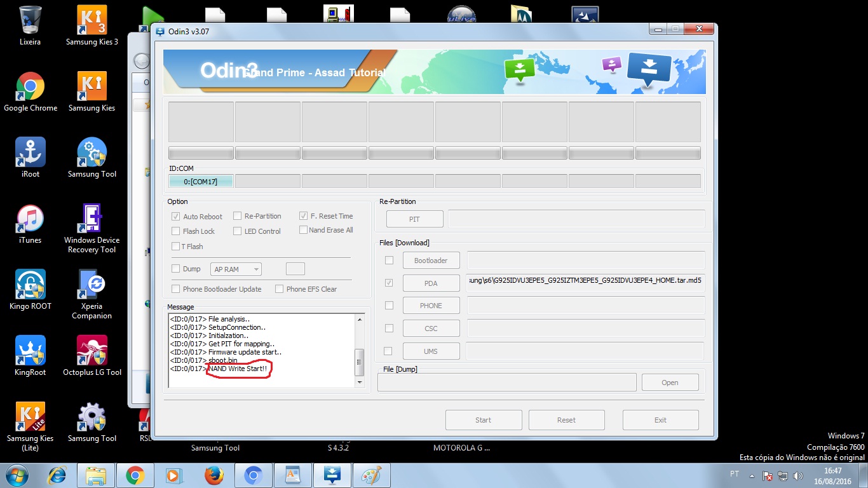The width and height of the screenshot is (868, 488).
Task: Click the Reset button in Odin
Action: pyautogui.click(x=567, y=420)
